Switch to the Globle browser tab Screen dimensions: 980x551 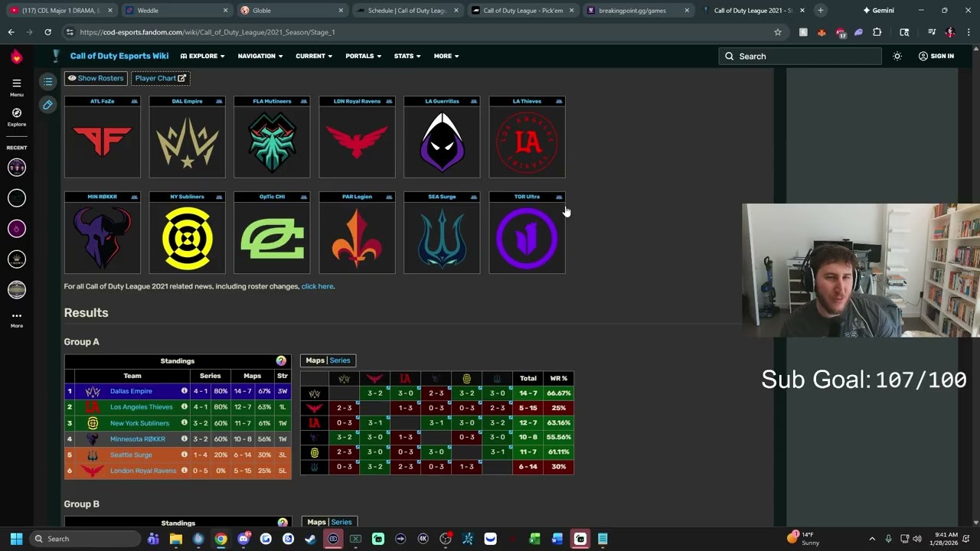[x=292, y=11]
